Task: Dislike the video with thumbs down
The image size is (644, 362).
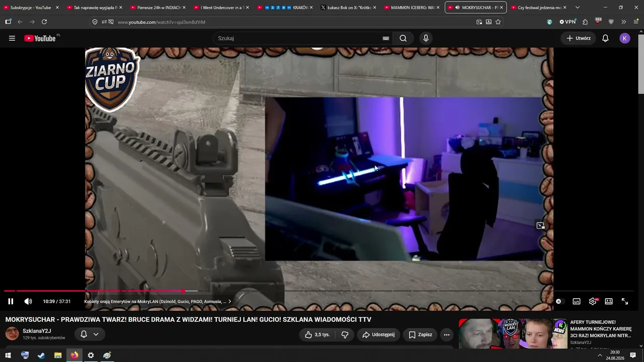Action: click(x=345, y=335)
